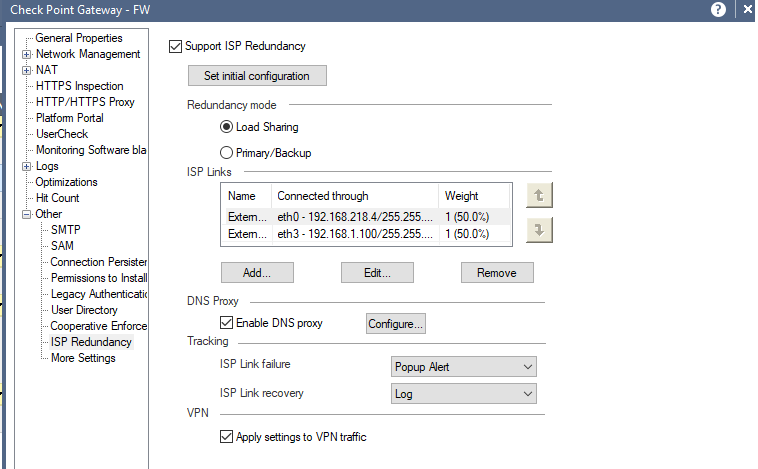Click Edit... button for ISP links
Viewport: 758px width, 469px height.
377,273
